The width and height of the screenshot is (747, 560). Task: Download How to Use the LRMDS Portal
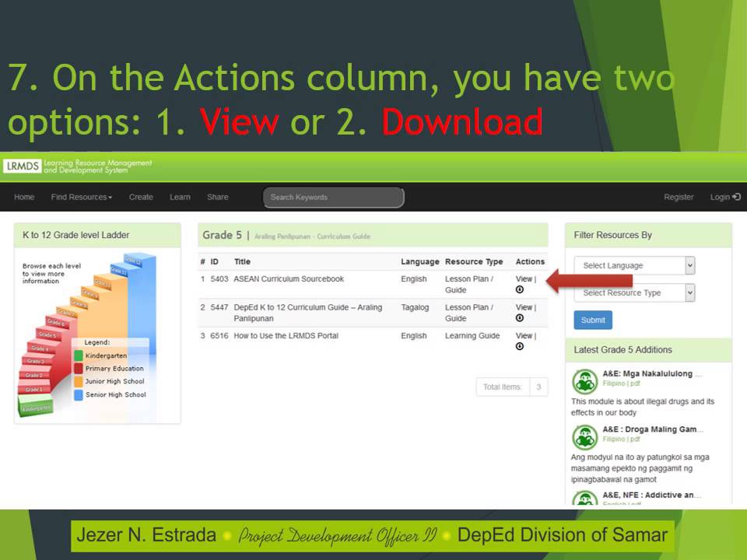[520, 346]
